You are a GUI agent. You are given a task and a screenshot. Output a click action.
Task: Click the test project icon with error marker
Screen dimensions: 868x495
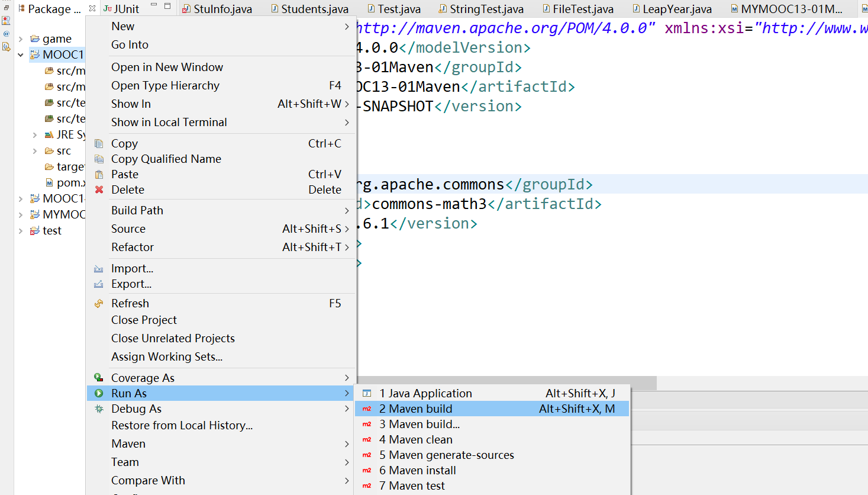click(35, 231)
